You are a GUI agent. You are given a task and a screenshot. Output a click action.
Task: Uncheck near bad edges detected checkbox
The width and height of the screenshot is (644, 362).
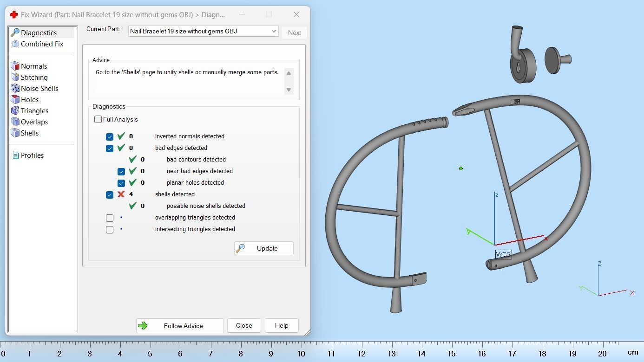(x=121, y=171)
